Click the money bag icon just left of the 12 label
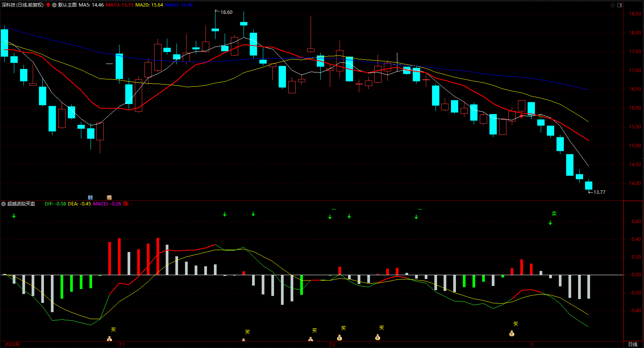The image size is (644, 348). [x=311, y=339]
